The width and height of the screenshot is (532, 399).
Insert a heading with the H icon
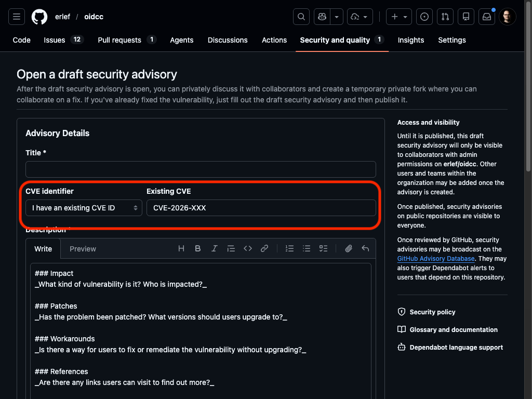pos(181,249)
